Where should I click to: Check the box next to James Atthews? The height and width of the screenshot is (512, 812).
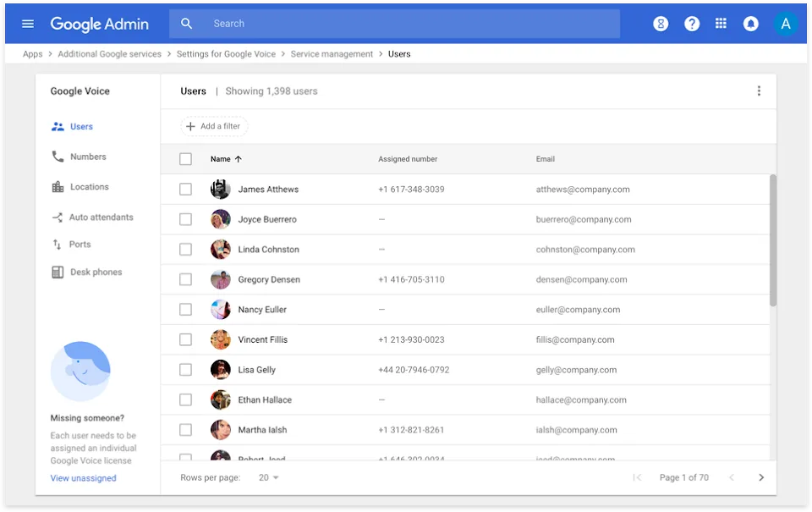(185, 189)
